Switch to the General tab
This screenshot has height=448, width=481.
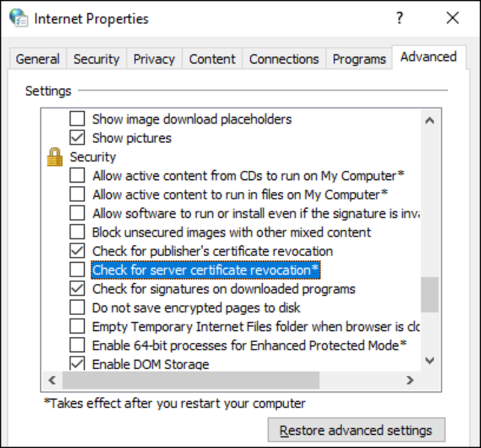tap(38, 60)
